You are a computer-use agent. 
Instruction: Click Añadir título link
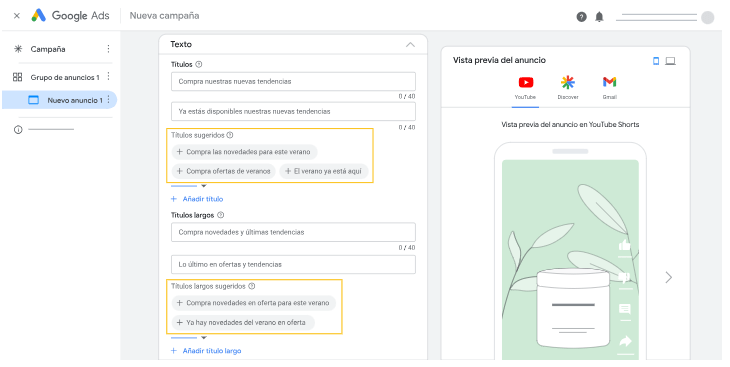coord(197,199)
